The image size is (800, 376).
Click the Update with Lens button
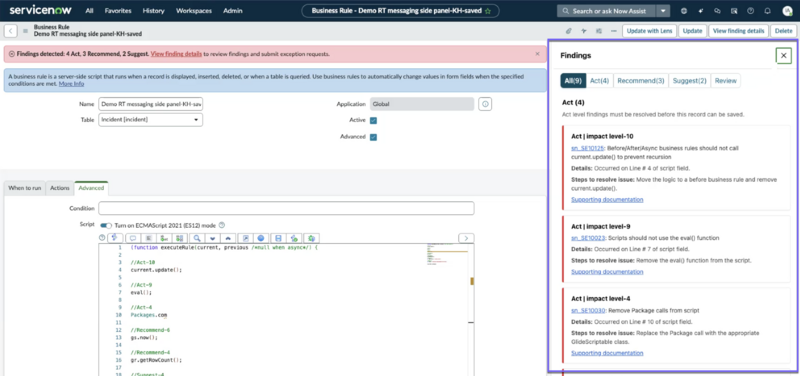pyautogui.click(x=649, y=31)
